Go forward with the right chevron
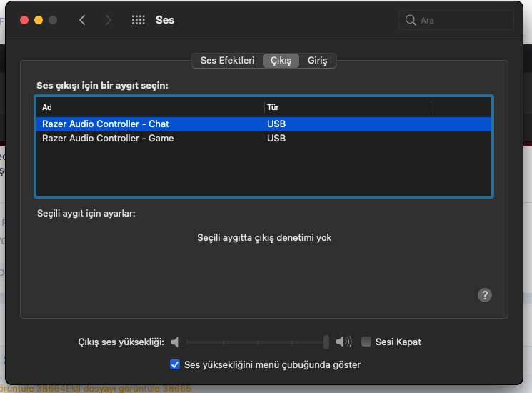The width and height of the screenshot is (532, 393). [x=109, y=20]
